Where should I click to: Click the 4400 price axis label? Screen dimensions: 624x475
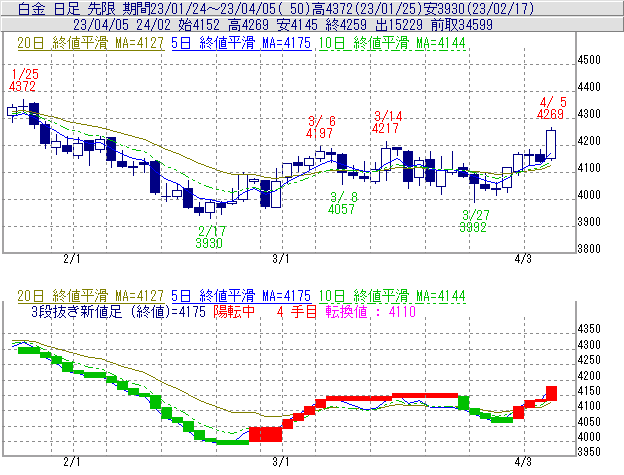pyautogui.click(x=589, y=87)
